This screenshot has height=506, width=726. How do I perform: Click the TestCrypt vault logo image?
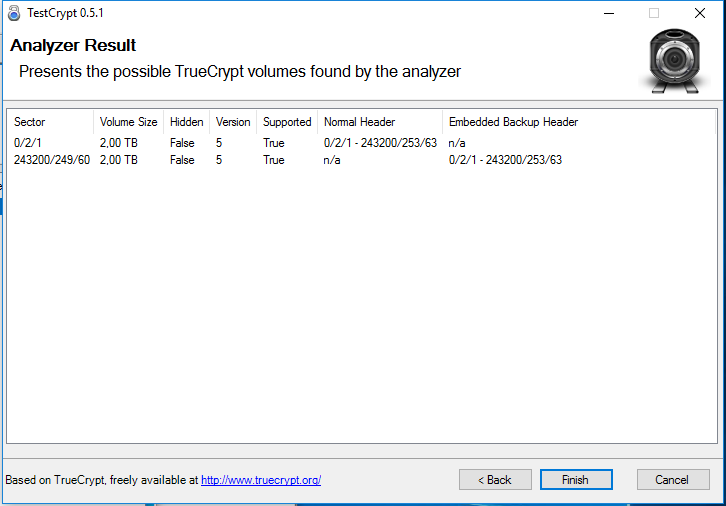(675, 61)
